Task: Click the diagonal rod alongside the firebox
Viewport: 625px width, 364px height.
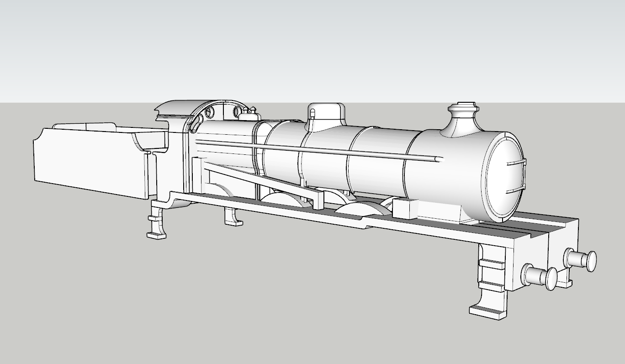Action: click(260, 179)
